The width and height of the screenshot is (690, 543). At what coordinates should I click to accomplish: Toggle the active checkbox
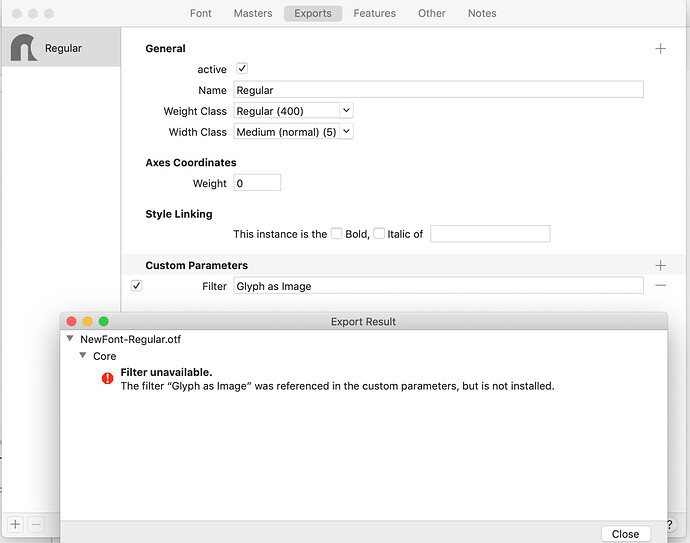[x=242, y=68]
